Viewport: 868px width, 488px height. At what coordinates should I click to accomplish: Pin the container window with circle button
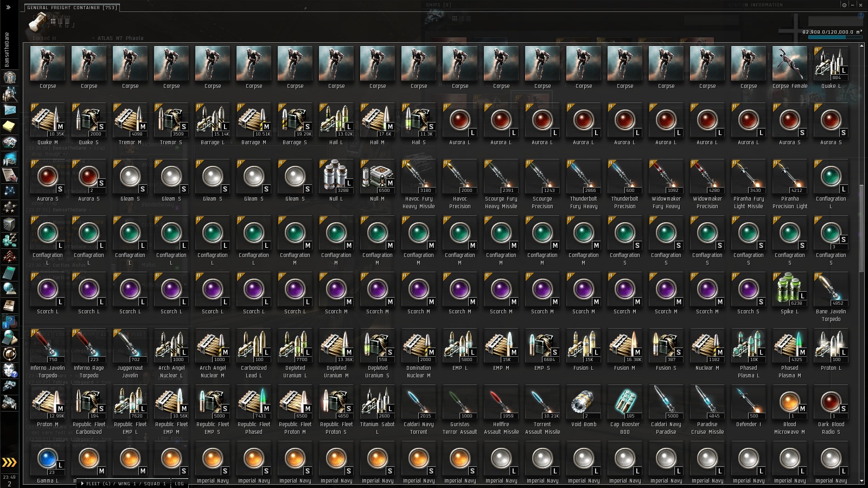click(844, 5)
